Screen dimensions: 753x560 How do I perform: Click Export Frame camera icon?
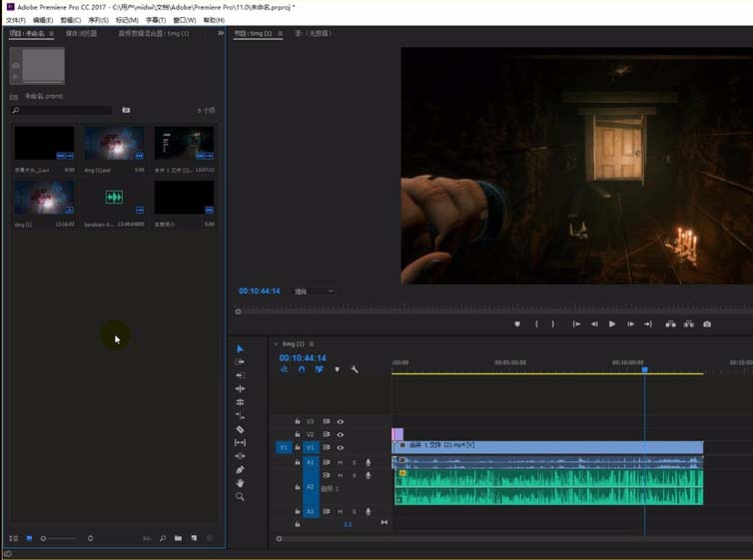click(x=707, y=324)
